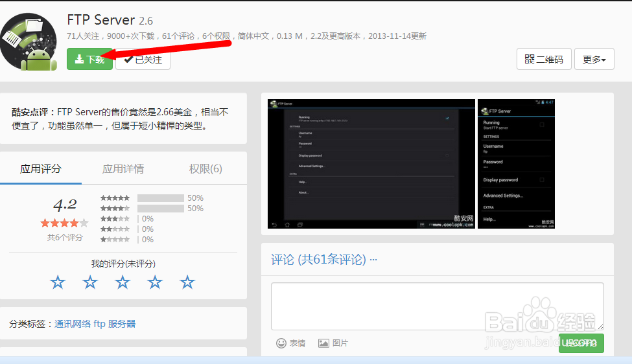Click the 61个评论 text in info line
The height and width of the screenshot is (364, 632).
click(x=178, y=36)
